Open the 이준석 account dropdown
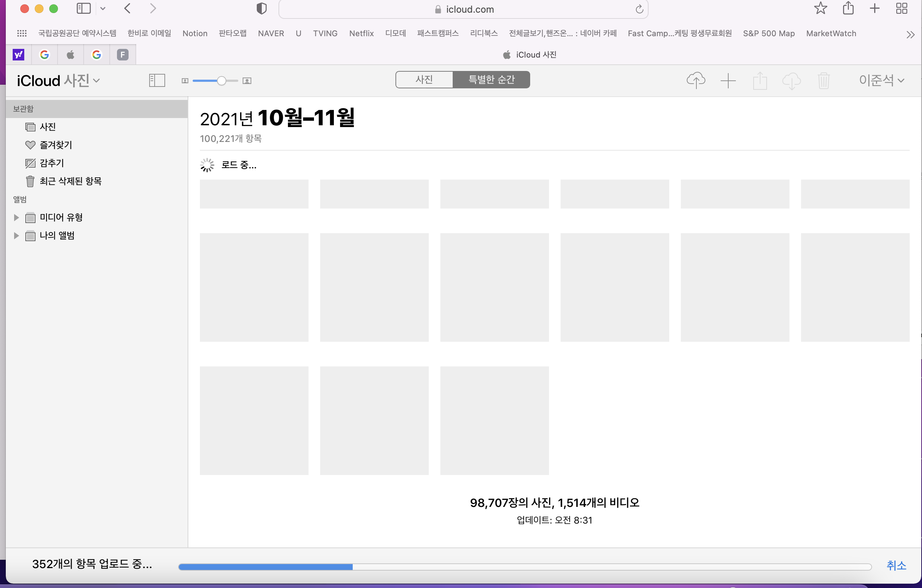Viewport: 922px width, 588px height. point(881,80)
